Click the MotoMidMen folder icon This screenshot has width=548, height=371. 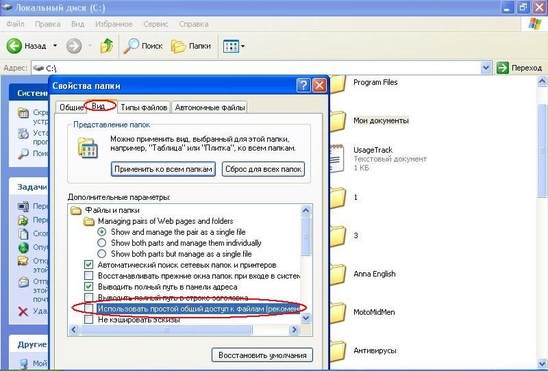click(338, 313)
